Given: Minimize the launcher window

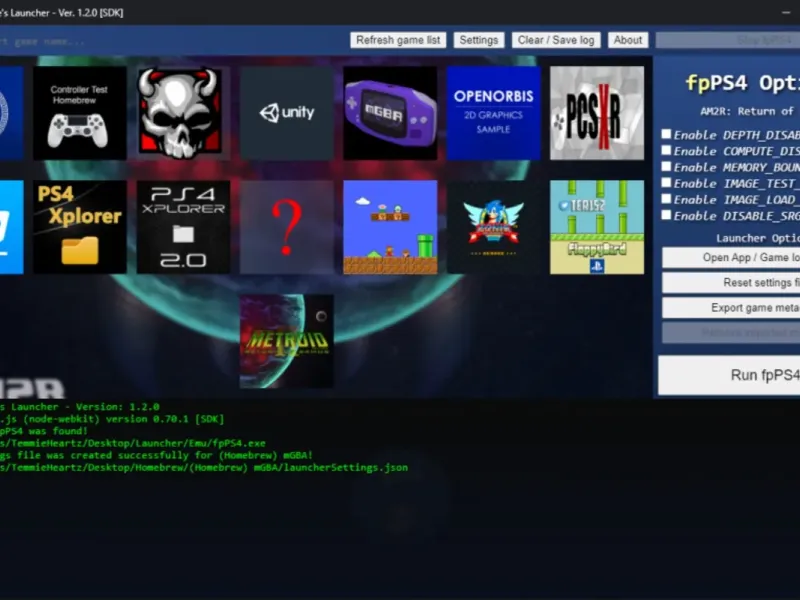Looking at the screenshot, I should coord(786,13).
